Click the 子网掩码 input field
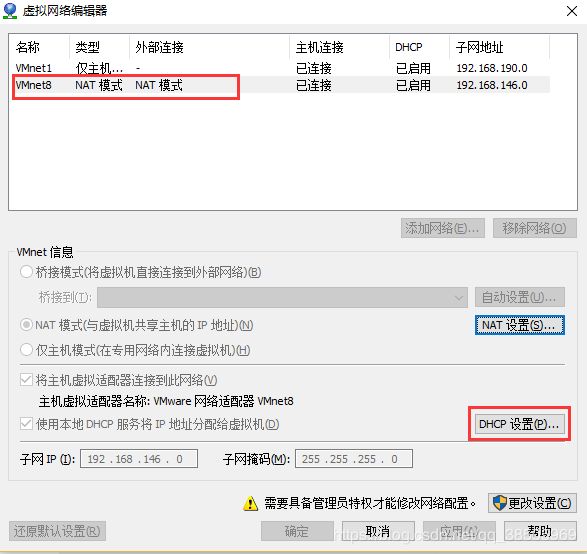This screenshot has height=554, width=587. pos(354,459)
